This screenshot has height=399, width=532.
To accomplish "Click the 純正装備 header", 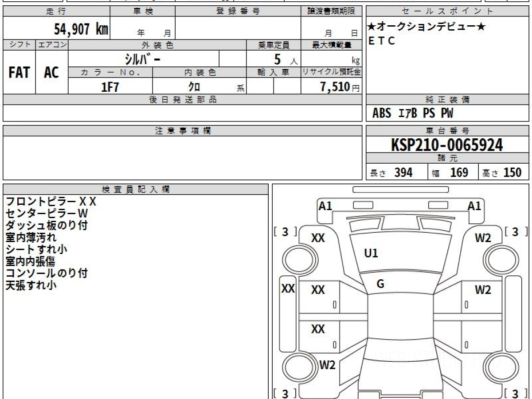I will tap(448, 100).
